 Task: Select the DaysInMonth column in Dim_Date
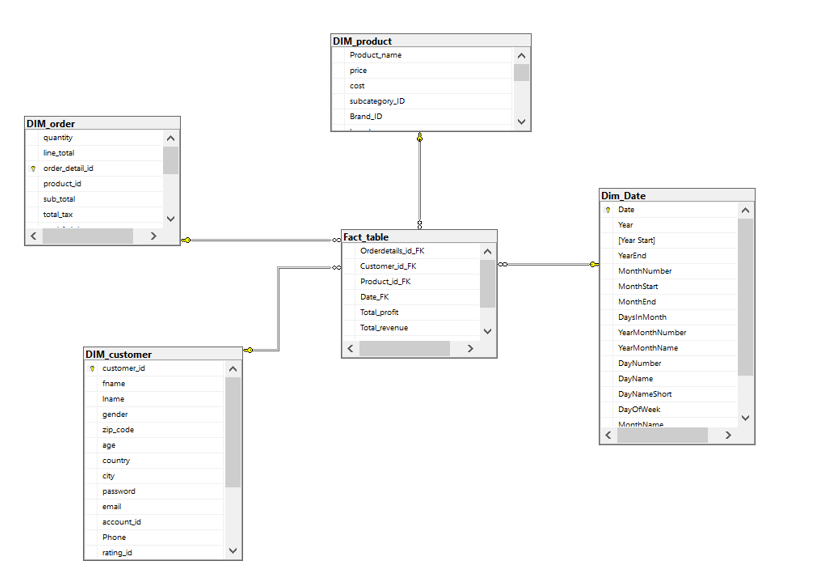point(669,317)
